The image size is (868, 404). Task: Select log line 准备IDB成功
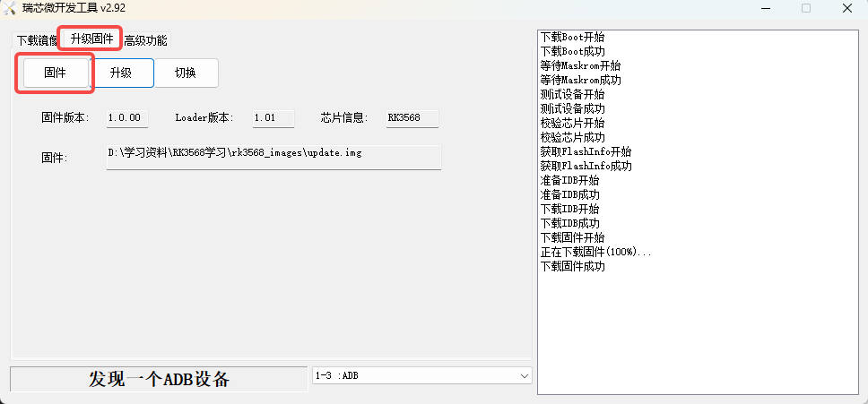[x=569, y=194]
